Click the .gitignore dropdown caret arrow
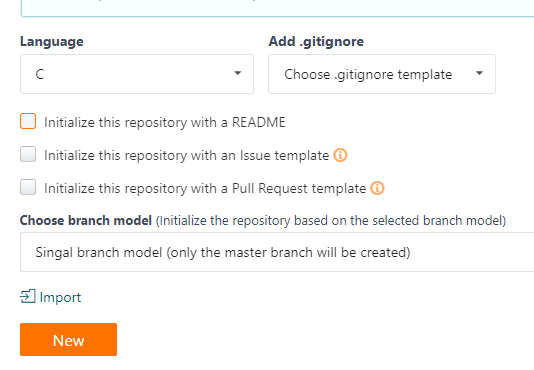This screenshot has width=534, height=370. tap(480, 73)
